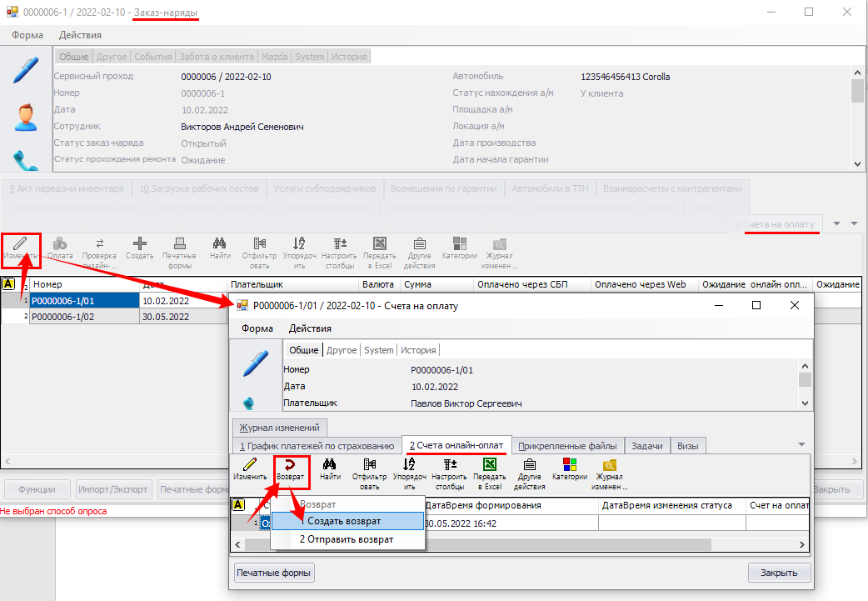
Task: Toggle the yellow A marker in the online payments grid
Action: [x=237, y=504]
